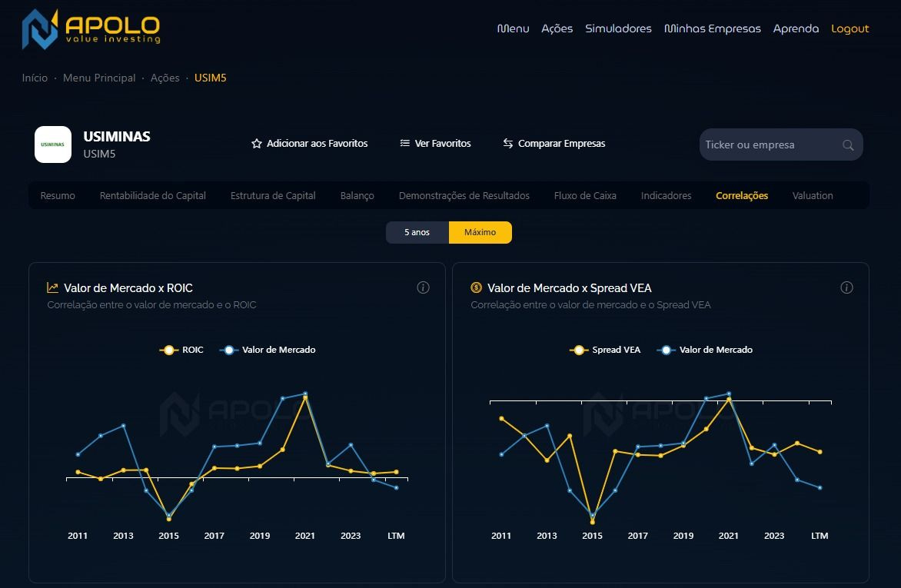Open the Simuladores navigation item

tap(618, 28)
